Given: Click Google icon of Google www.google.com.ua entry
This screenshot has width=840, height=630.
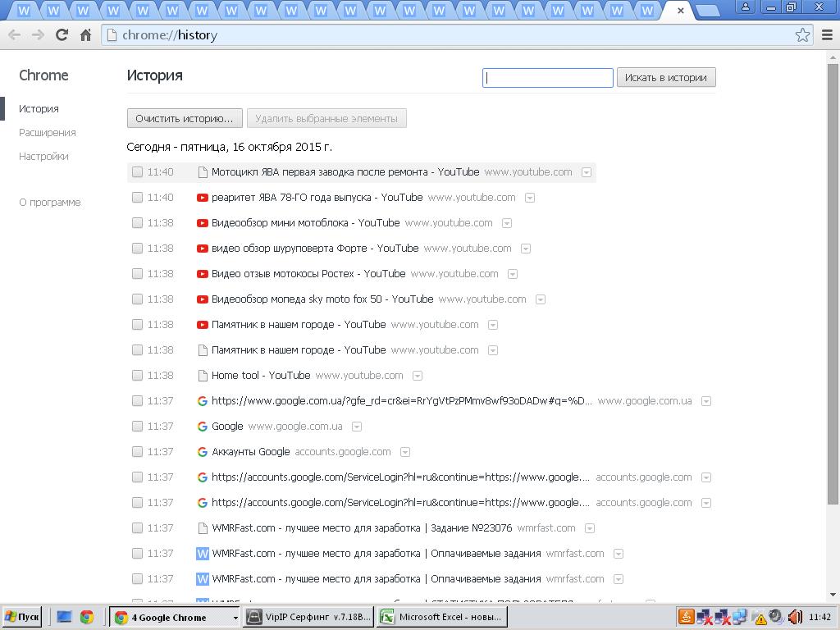Looking at the screenshot, I should (202, 427).
